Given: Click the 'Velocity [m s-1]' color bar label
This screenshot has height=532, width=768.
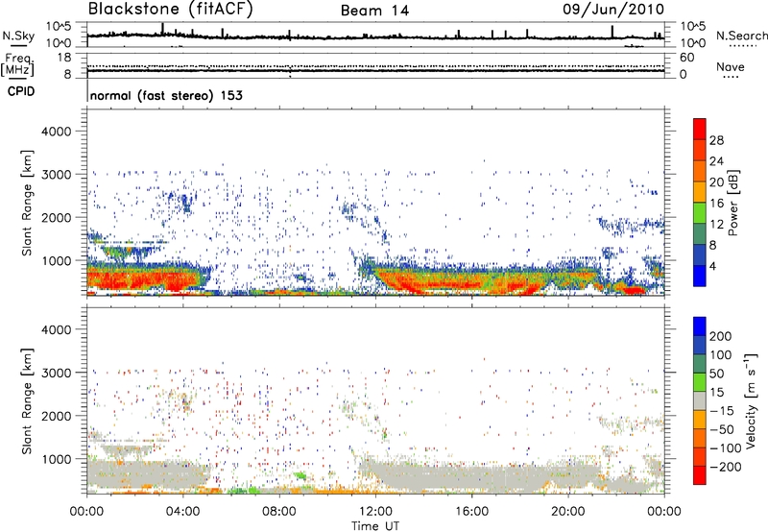Looking at the screenshot, I should [x=751, y=400].
